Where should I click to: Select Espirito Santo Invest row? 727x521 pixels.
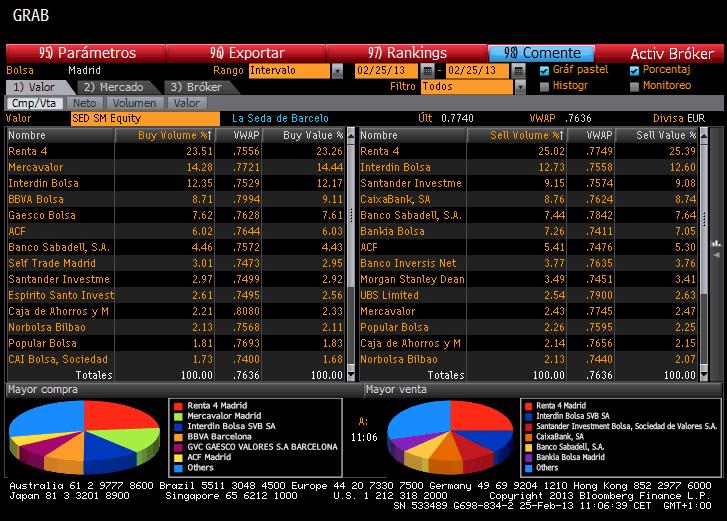[176, 295]
